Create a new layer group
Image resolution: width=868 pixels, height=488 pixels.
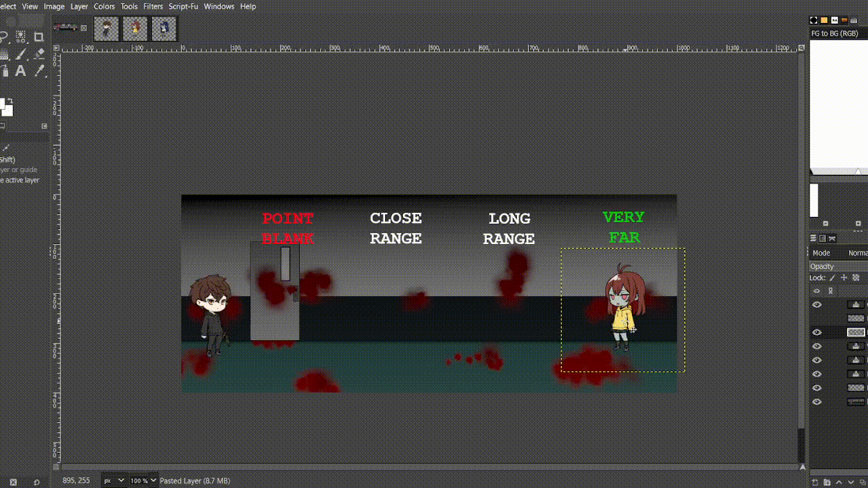click(827, 482)
